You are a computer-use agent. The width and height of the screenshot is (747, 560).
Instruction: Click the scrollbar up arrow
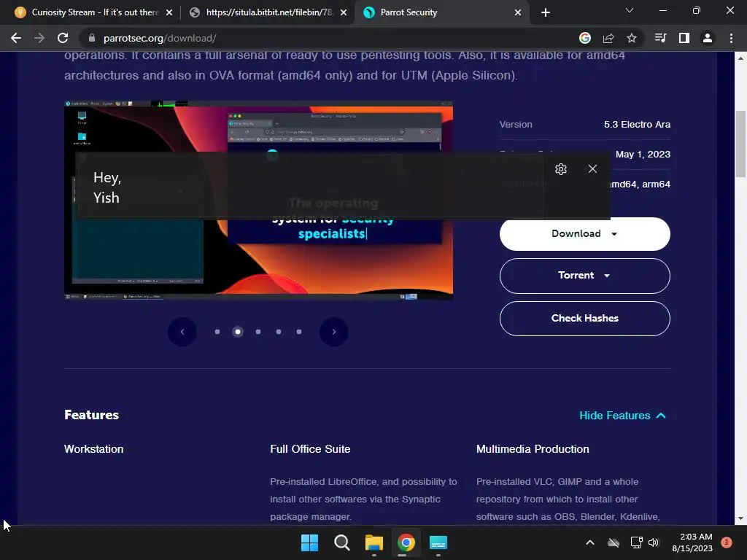tap(741, 58)
